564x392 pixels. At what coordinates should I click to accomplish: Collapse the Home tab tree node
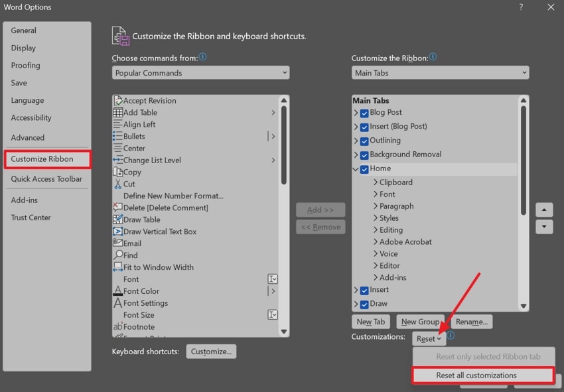(356, 169)
